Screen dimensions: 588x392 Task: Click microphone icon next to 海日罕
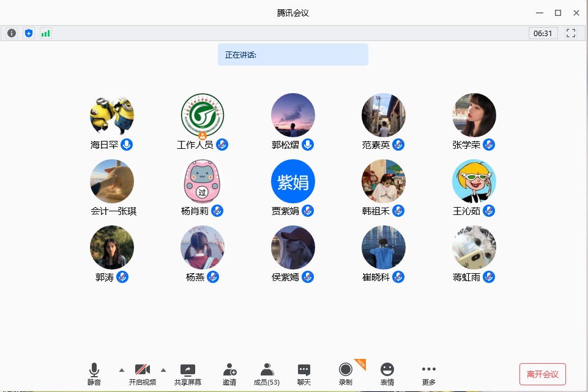127,145
